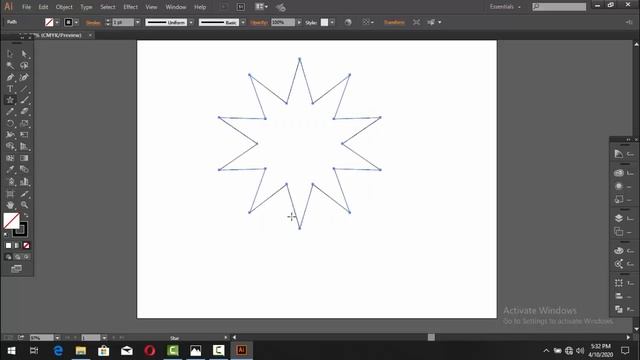
Task: Set paint mode to Color
Action: (x=8, y=245)
